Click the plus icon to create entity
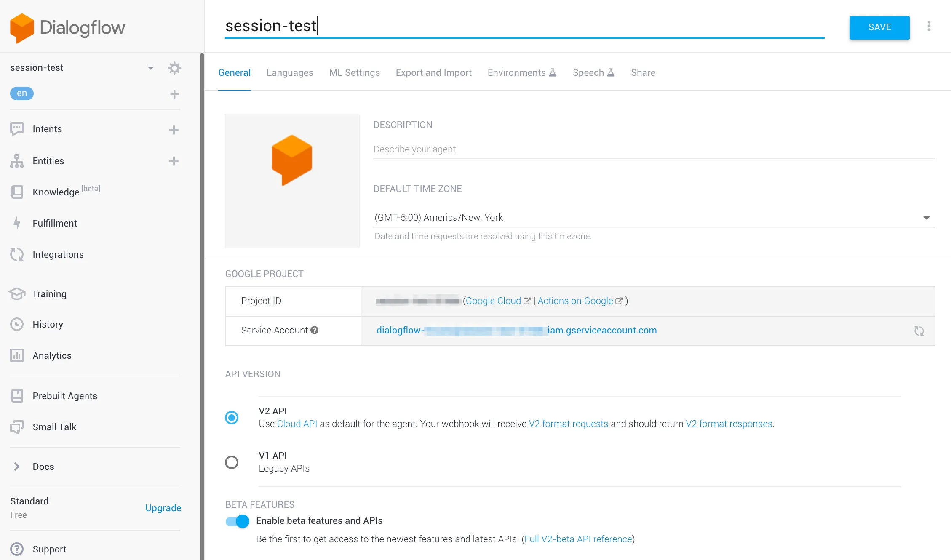Screen dimensions: 951x560 click(x=174, y=161)
